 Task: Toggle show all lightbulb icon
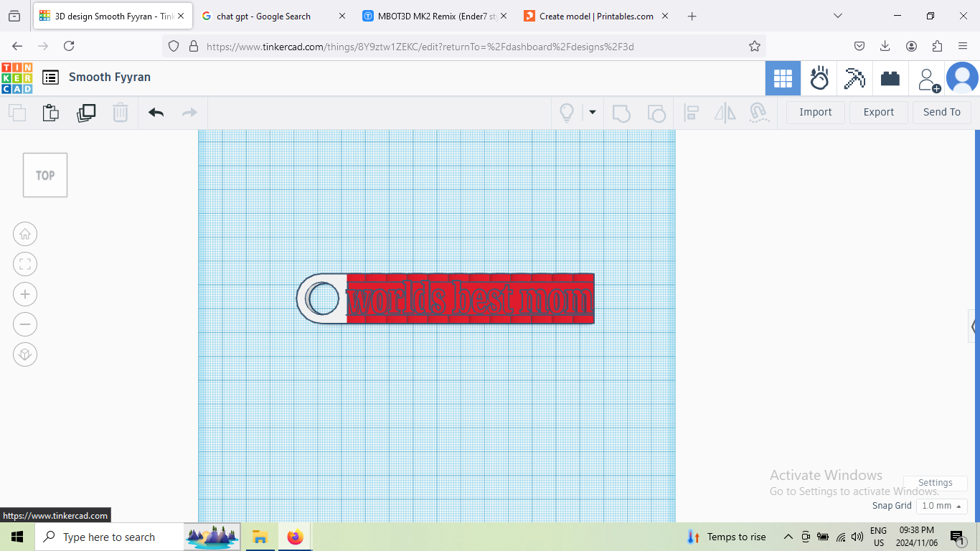click(x=567, y=113)
